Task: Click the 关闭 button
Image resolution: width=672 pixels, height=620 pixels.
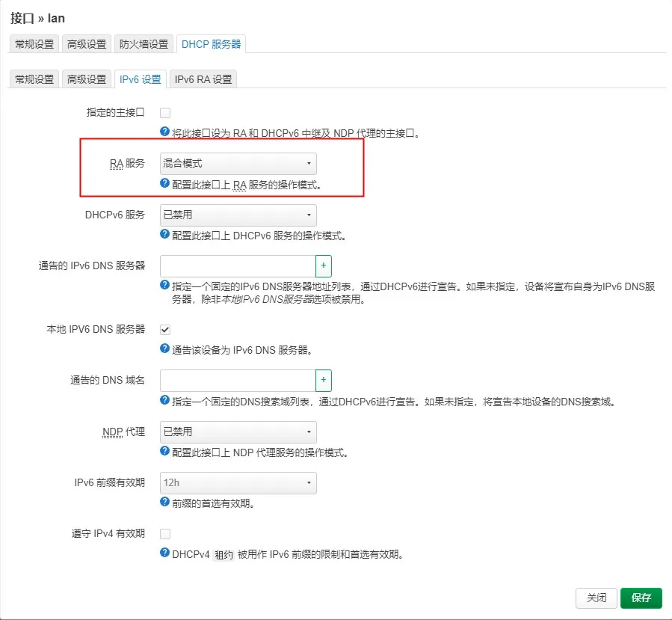Action: 597,598
